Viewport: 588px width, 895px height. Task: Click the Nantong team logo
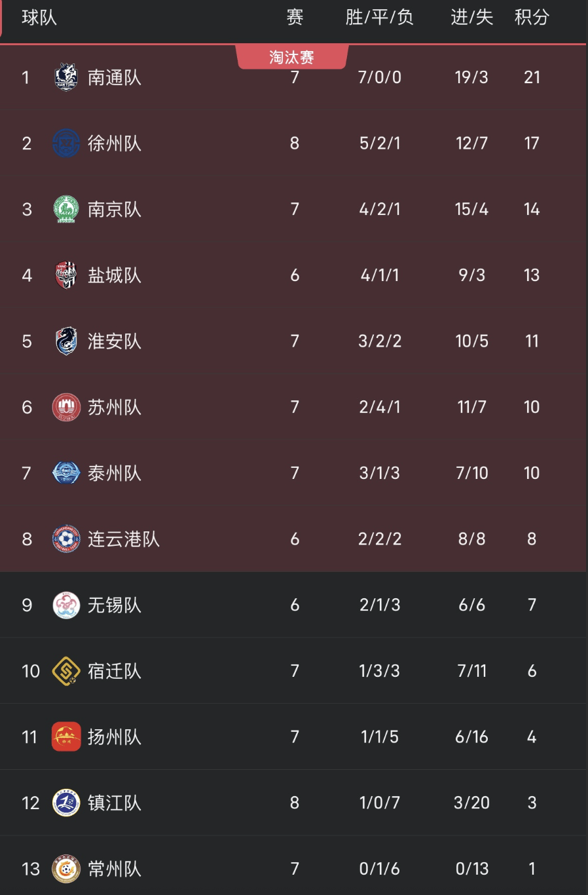click(x=66, y=77)
